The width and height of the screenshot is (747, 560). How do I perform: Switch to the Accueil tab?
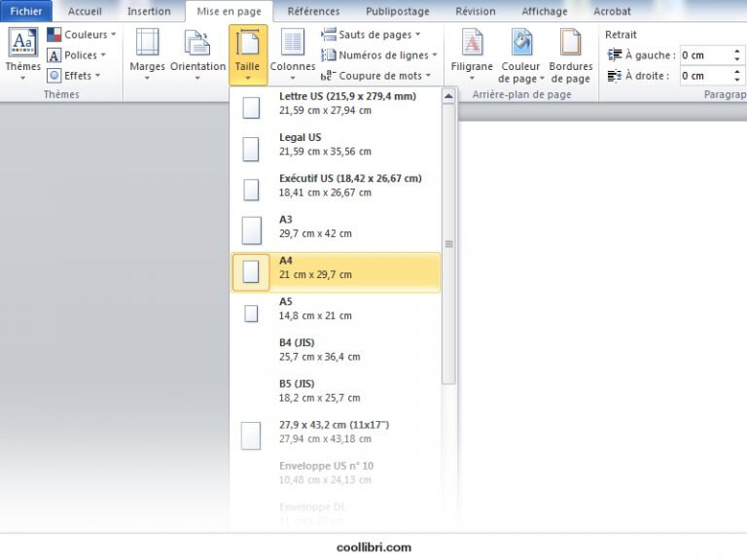click(85, 11)
